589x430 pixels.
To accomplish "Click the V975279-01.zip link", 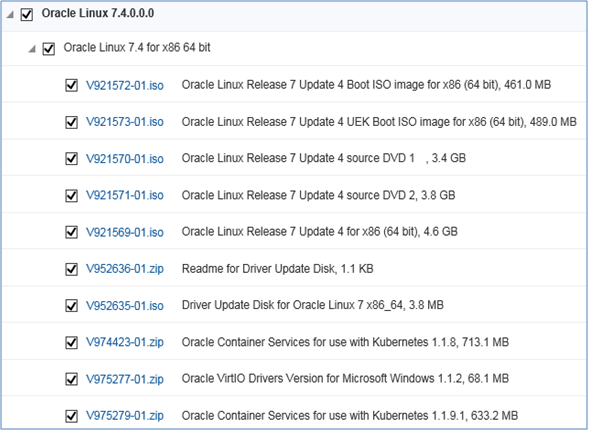I will click(x=125, y=416).
